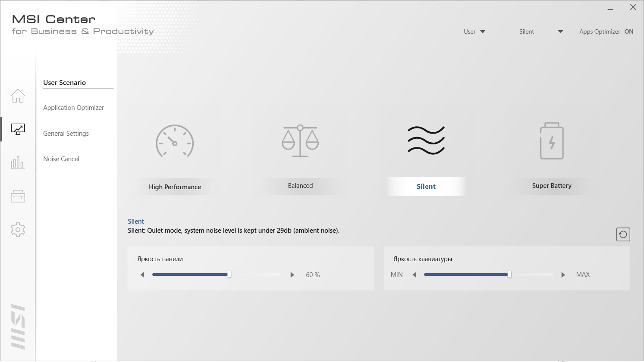Decrease panel brightness with left arrow
This screenshot has height=362, width=644.
tap(142, 275)
